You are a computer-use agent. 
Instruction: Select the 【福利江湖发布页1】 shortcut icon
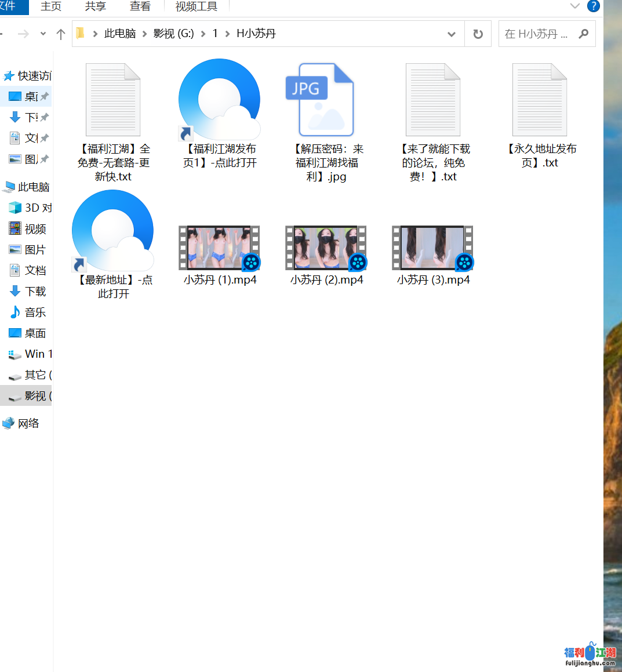point(219,100)
